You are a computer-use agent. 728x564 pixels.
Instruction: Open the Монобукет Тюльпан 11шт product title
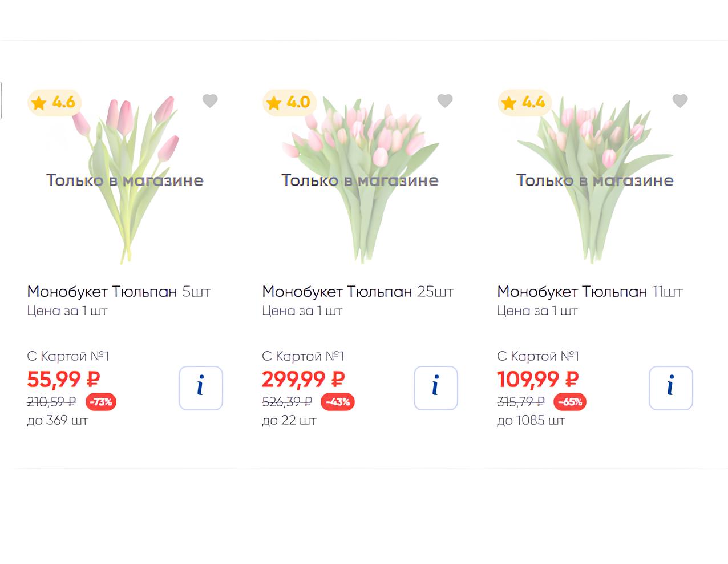[x=590, y=292]
